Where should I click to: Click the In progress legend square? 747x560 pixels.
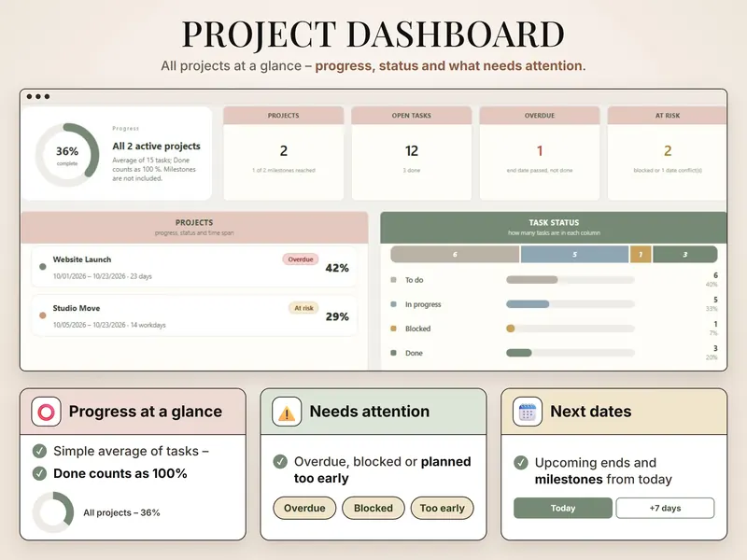click(x=393, y=304)
